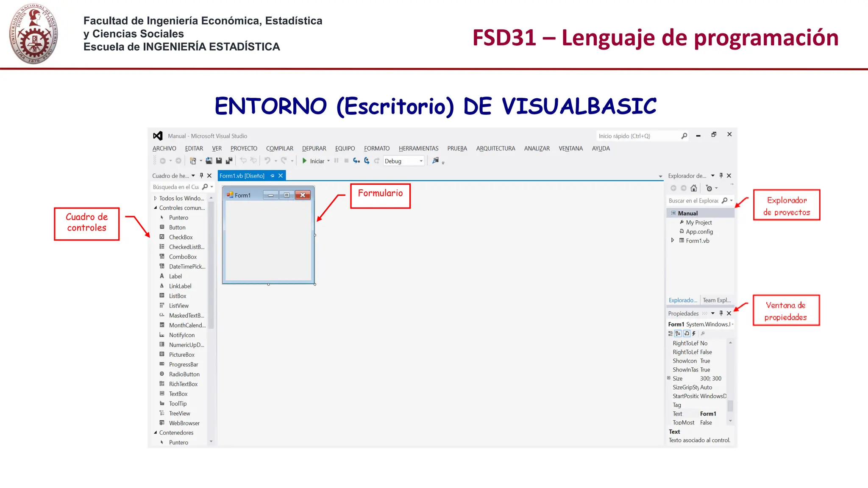Screen dimensions: 868x488
Task: Expand the Size property row
Action: [669, 378]
